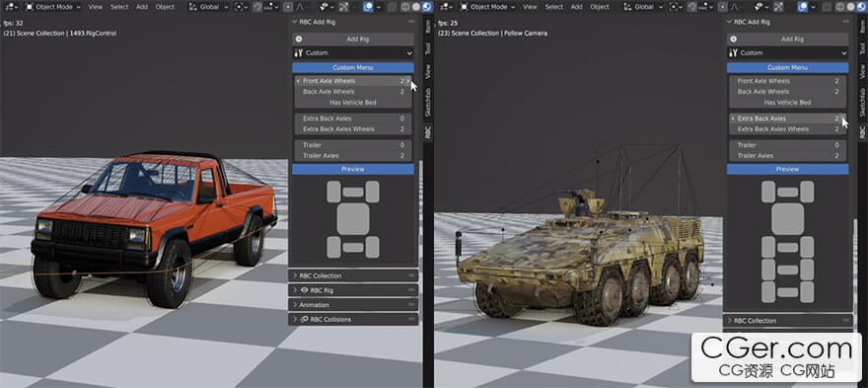Open pivot point menu in left viewport
868x388 pixels.
pos(242,7)
